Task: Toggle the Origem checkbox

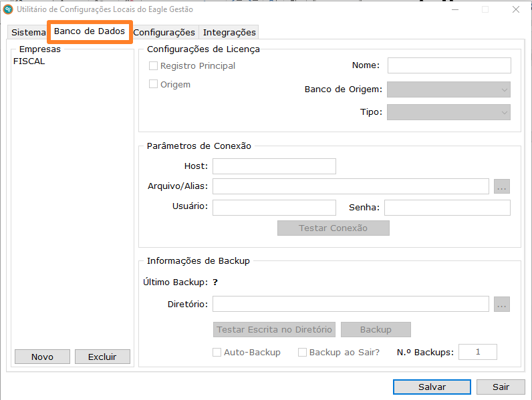Action: tap(153, 85)
